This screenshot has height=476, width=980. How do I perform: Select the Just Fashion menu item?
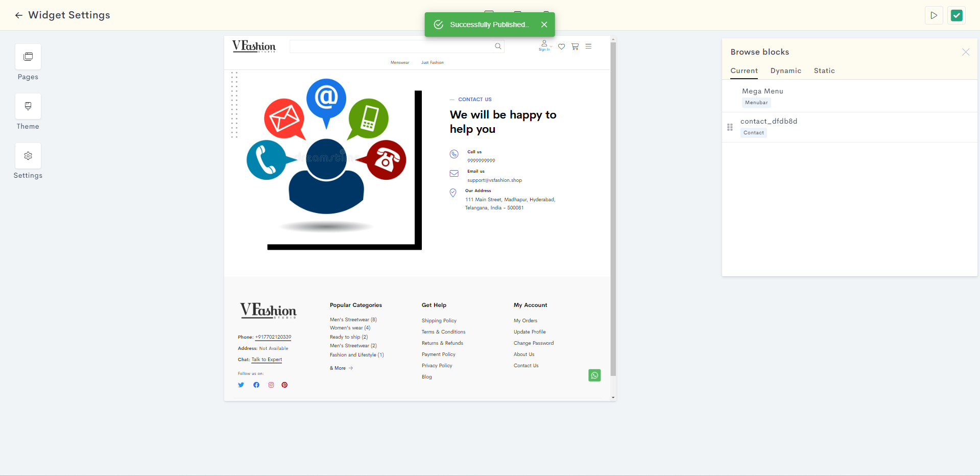(x=433, y=63)
